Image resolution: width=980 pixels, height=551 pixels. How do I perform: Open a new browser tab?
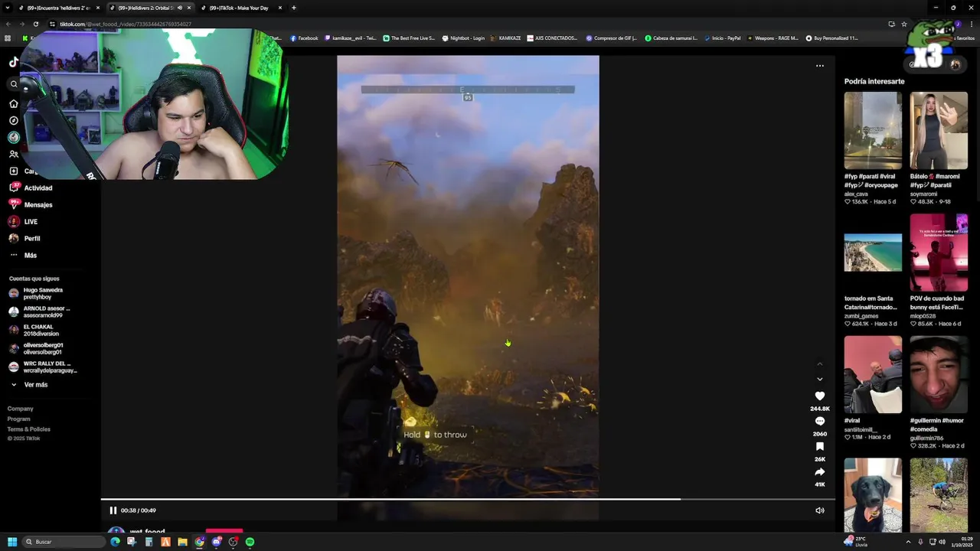point(294,8)
